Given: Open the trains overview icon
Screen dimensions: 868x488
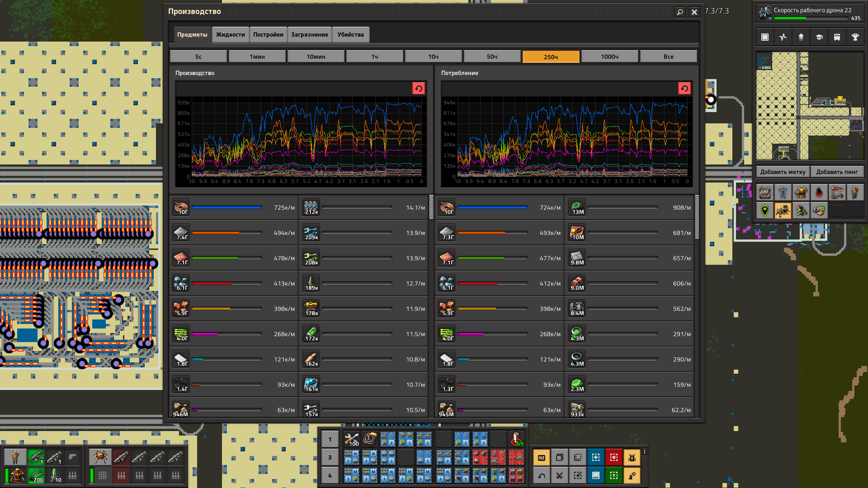Looking at the screenshot, I should click(837, 37).
